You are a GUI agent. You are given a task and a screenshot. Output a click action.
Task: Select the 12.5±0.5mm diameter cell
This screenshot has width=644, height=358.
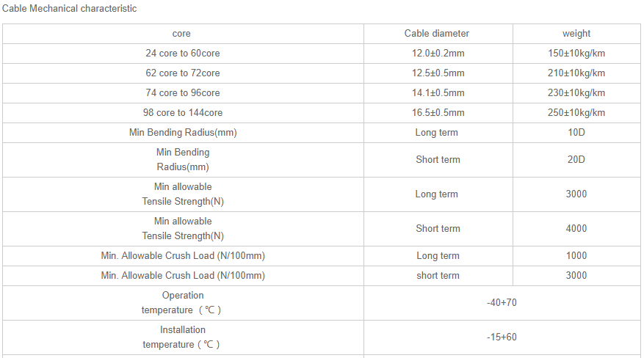point(438,73)
